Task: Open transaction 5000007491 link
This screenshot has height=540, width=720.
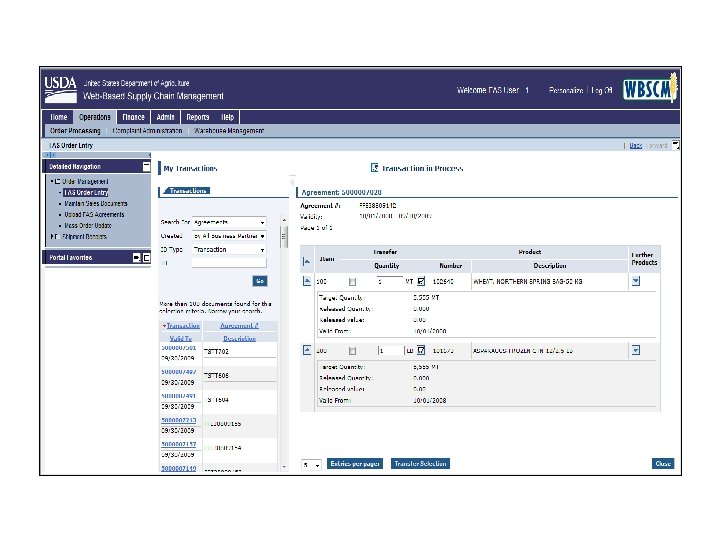Action: click(x=179, y=396)
